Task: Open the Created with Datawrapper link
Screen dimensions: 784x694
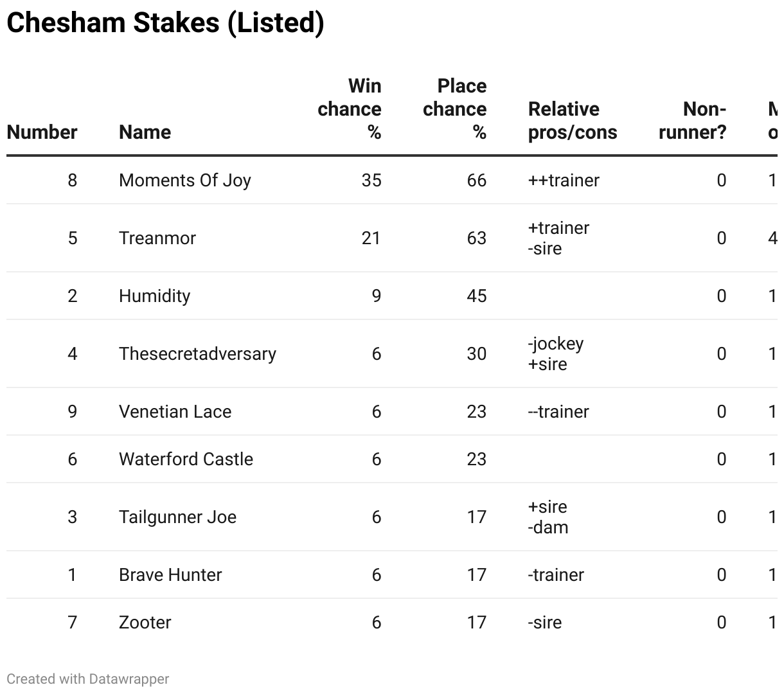Action: pyautogui.click(x=88, y=679)
